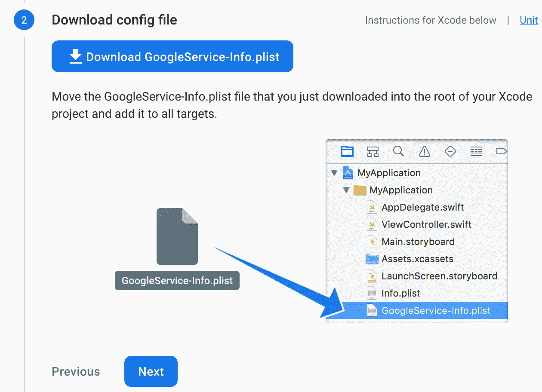
Task: Click the LaunchScreen.storyboard file icon
Action: coord(372,276)
